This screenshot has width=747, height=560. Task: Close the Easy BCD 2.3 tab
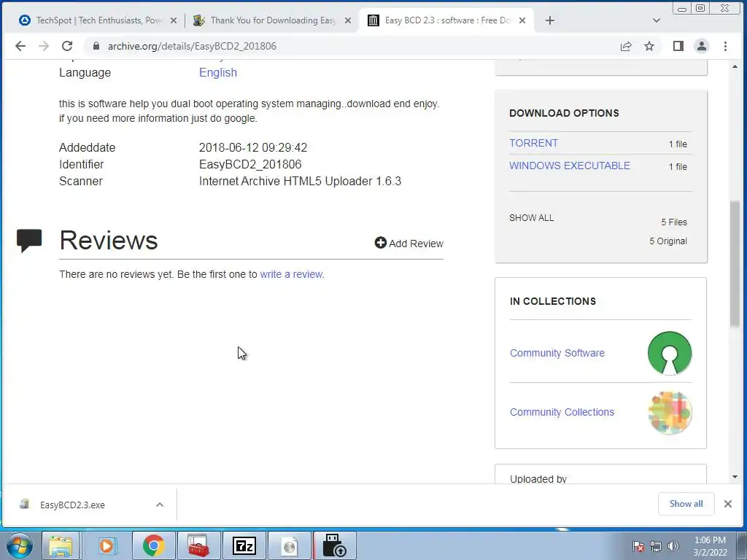[x=522, y=20]
